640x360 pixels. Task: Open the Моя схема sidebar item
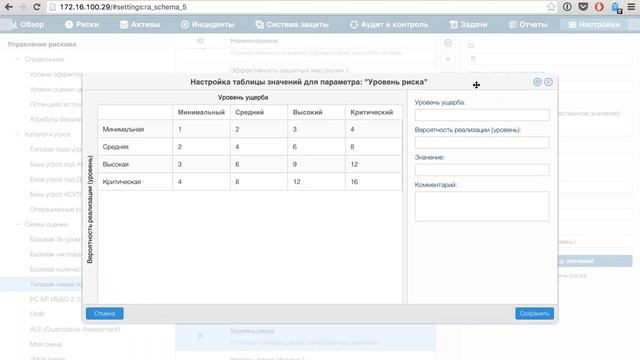46,344
